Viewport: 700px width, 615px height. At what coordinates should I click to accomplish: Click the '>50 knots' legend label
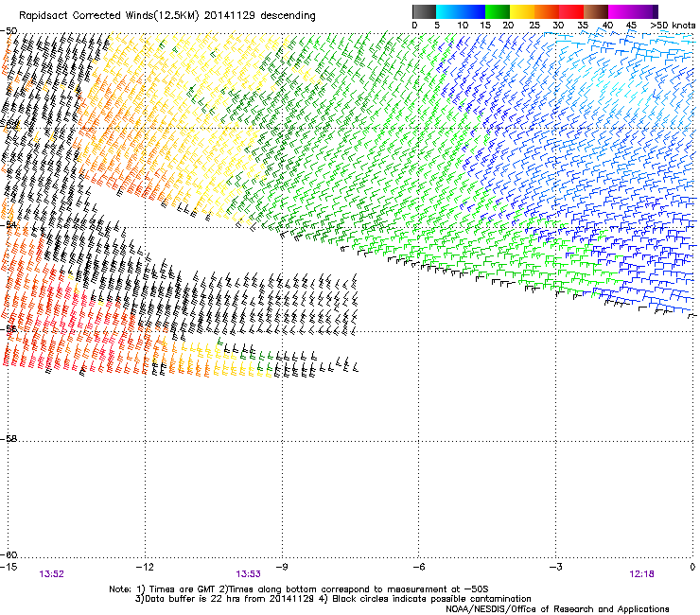[673, 25]
